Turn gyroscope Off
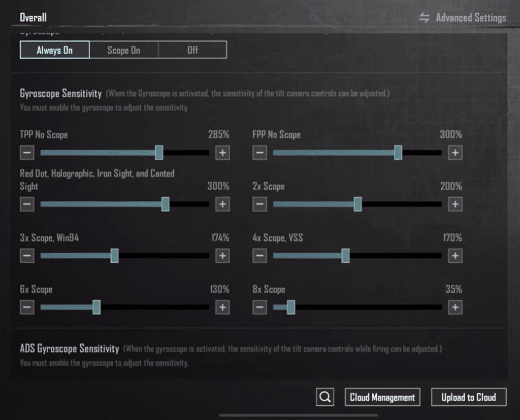The image size is (520, 420). (x=192, y=50)
